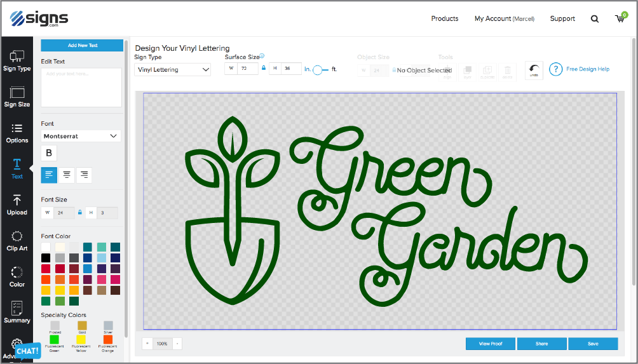Screen dimensions: 638x364
Task: Click the Add New Text button
Action: (x=82, y=46)
